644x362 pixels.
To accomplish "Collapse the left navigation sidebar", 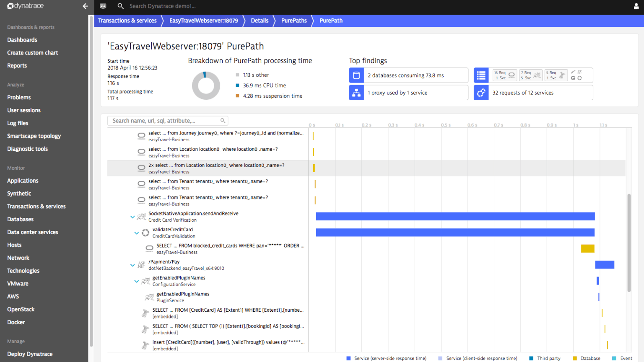I will point(85,6).
